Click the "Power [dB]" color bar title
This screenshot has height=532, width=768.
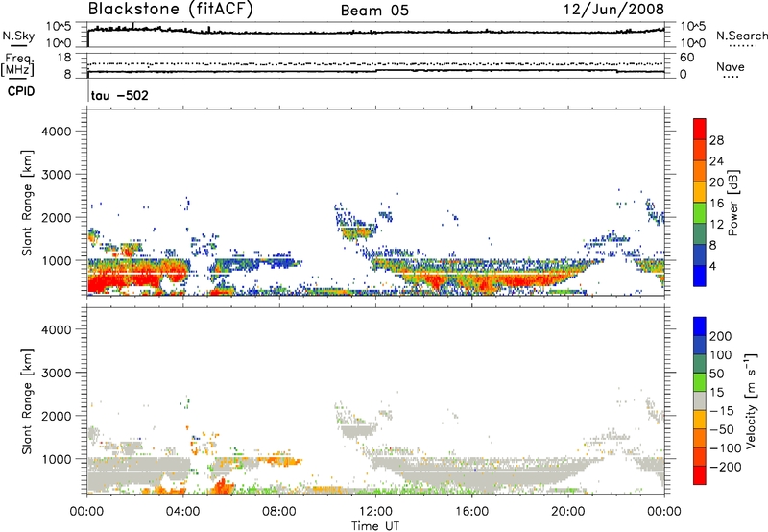pos(732,203)
